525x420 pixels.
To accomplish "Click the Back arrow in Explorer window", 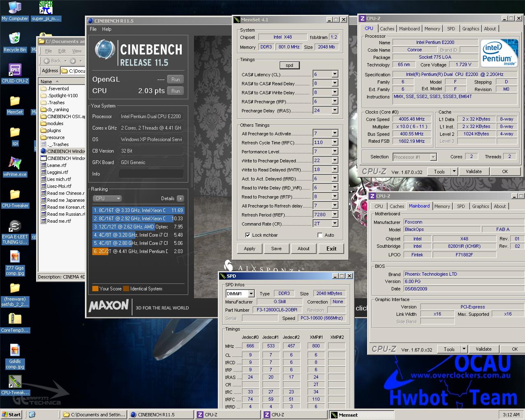I will click(52, 61).
